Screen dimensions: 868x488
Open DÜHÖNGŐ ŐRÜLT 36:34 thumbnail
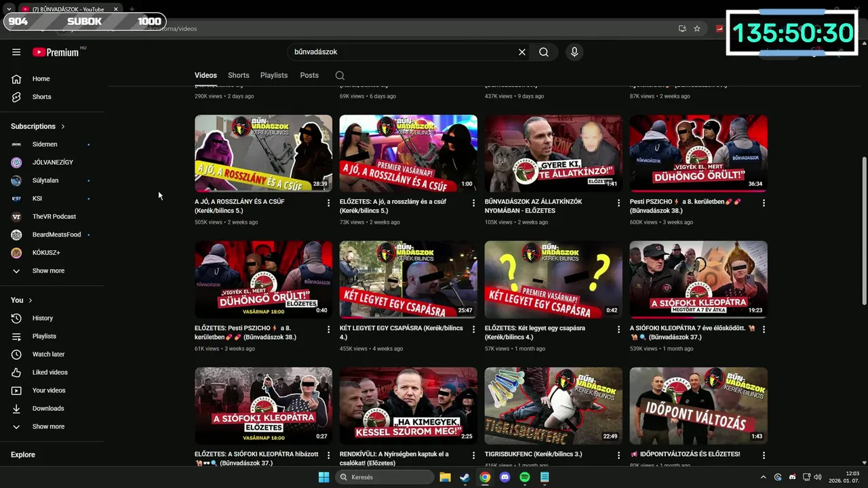click(x=698, y=153)
